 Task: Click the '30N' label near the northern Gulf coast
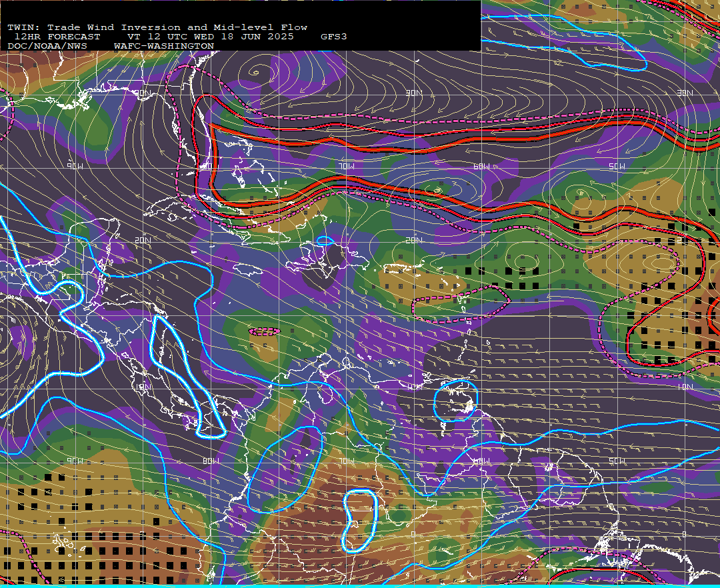(143, 93)
